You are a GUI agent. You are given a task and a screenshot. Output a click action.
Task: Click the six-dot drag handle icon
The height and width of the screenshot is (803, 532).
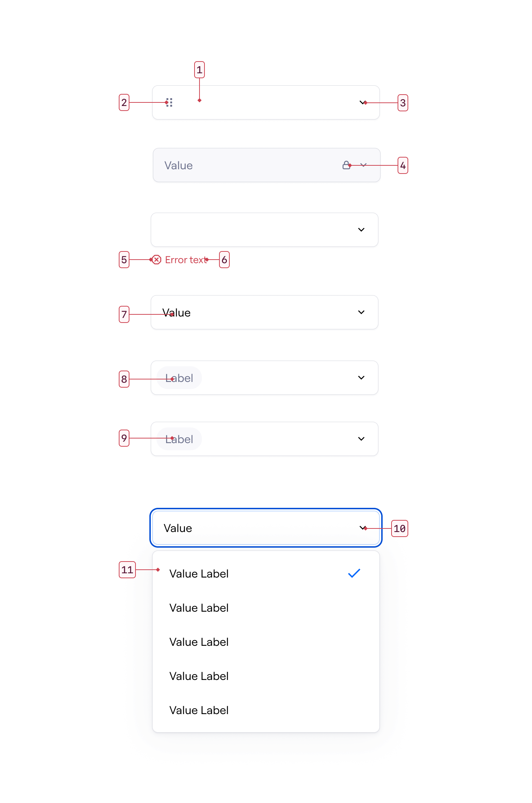(x=169, y=102)
